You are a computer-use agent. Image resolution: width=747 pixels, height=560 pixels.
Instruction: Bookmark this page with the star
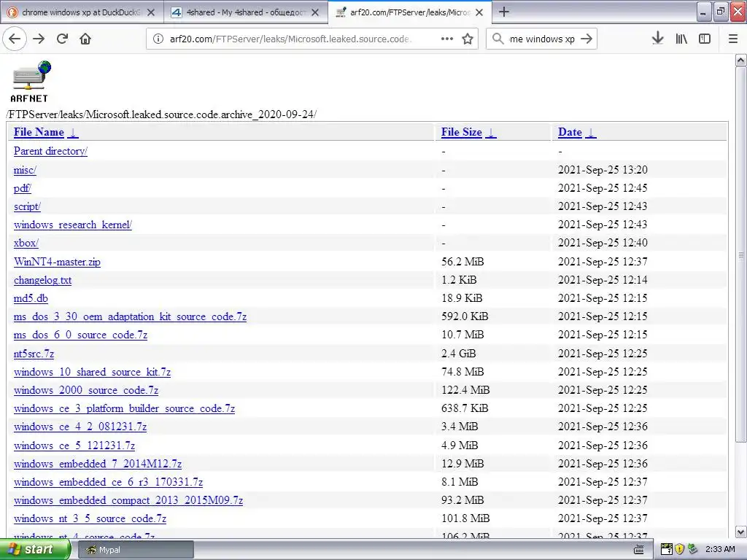pos(468,39)
